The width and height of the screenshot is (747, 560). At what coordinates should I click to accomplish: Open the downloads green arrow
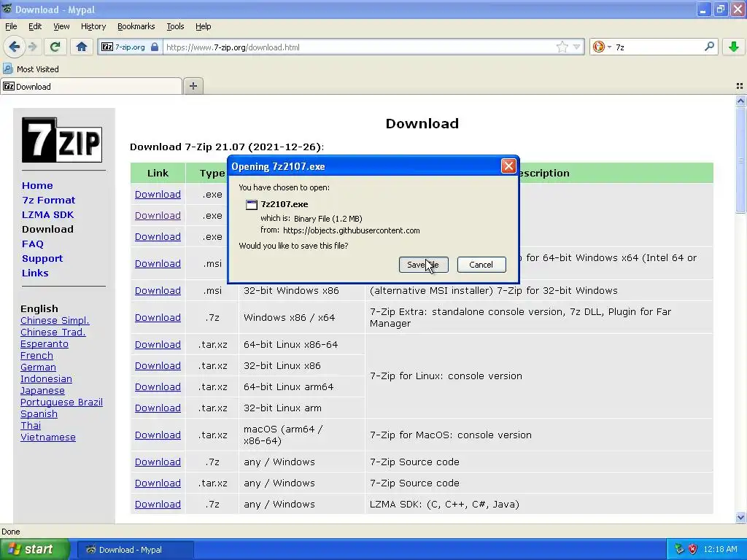734,47
